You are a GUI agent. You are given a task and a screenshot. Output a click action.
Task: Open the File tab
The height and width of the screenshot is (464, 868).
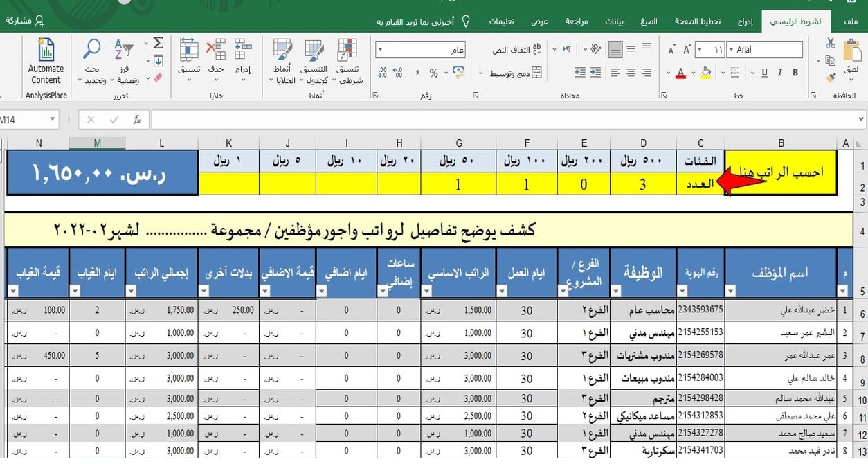[851, 21]
